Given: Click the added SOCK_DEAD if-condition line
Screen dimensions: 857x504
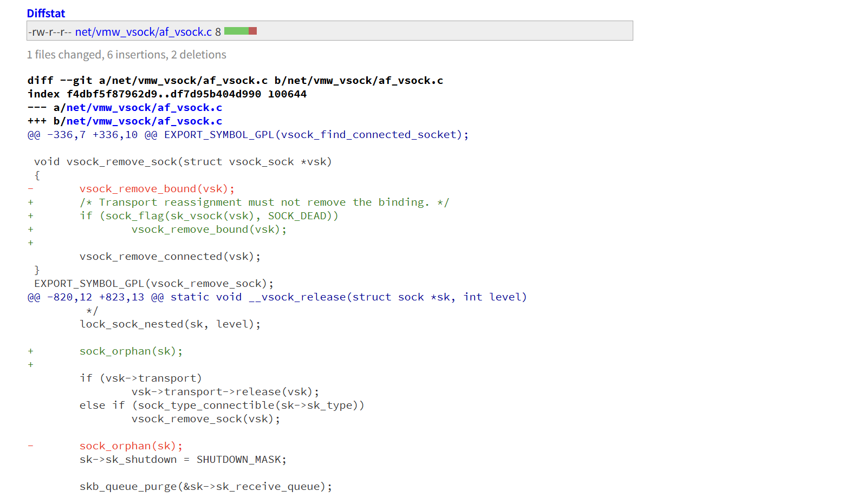Looking at the screenshot, I should tap(209, 216).
